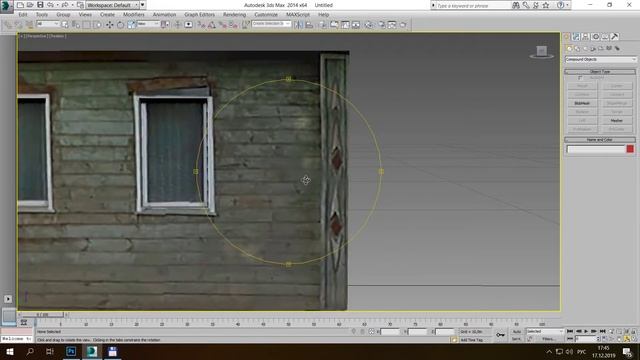The width and height of the screenshot is (640, 360).
Task: Open the Rendering menu
Action: [234, 15]
